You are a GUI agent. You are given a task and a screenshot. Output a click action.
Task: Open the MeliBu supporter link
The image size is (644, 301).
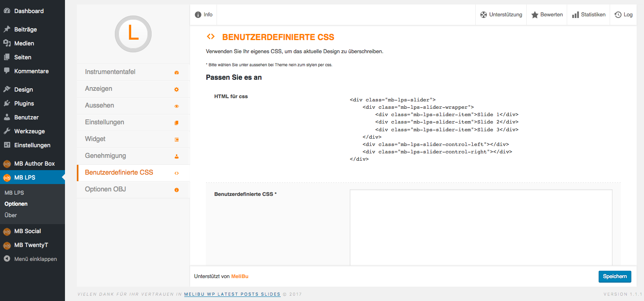pos(240,276)
